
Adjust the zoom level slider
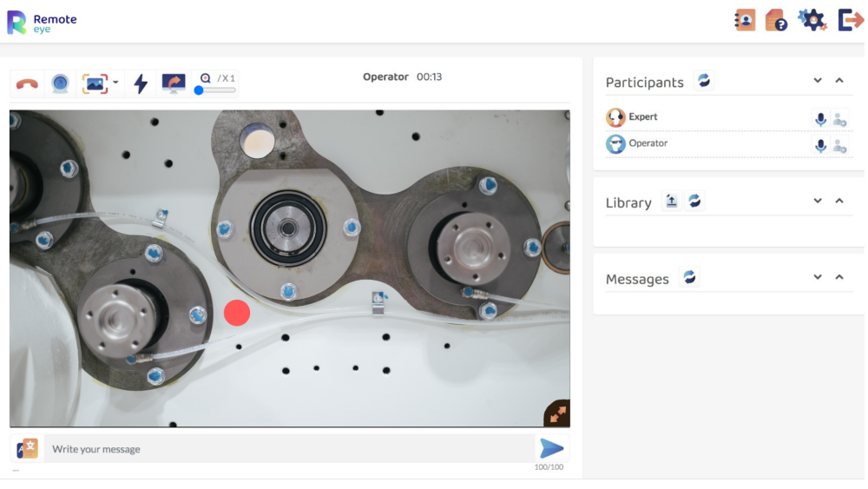point(214,90)
